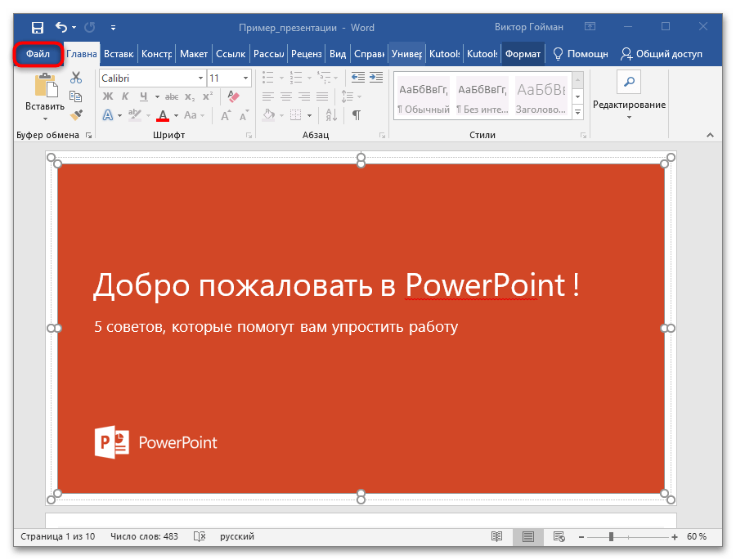
Task: Click the Save icon in the title bar
Action: [x=37, y=27]
